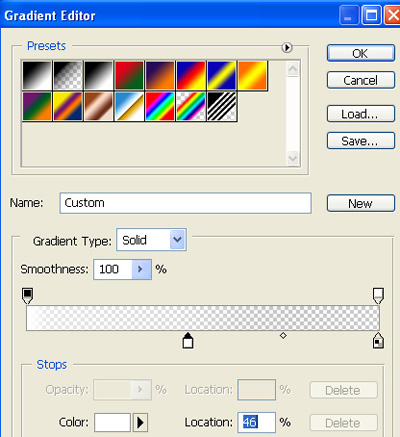400x437 pixels.
Task: Create a New gradient preset
Action: click(x=361, y=203)
